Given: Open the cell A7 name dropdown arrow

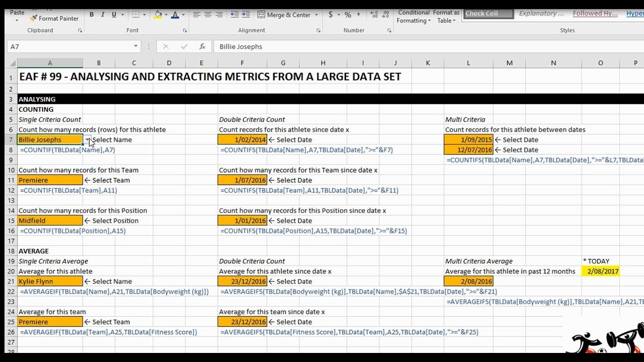Looking at the screenshot, I should [88, 140].
